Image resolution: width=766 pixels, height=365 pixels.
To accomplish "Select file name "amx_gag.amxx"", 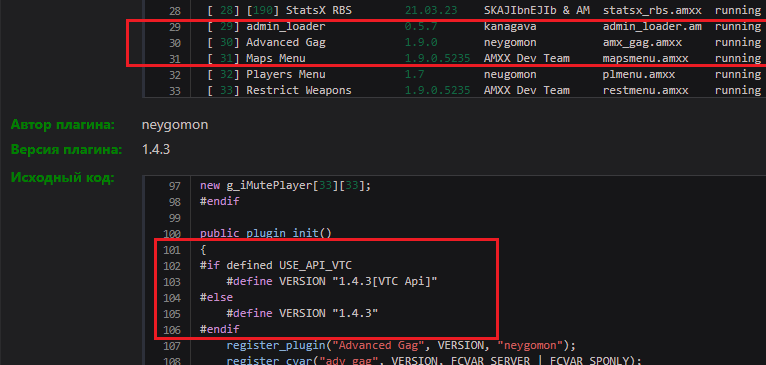I will [642, 43].
